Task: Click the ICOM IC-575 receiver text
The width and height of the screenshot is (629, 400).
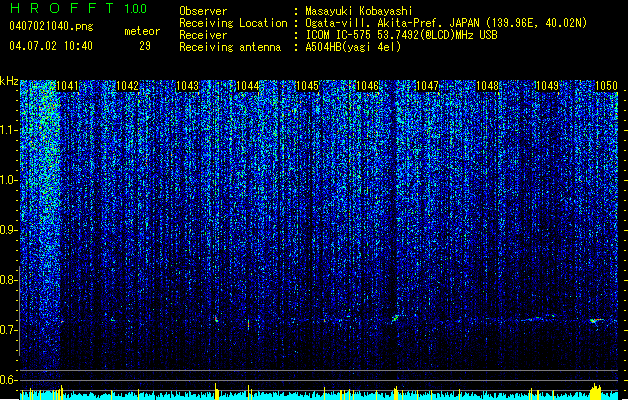Action: [x=402, y=35]
